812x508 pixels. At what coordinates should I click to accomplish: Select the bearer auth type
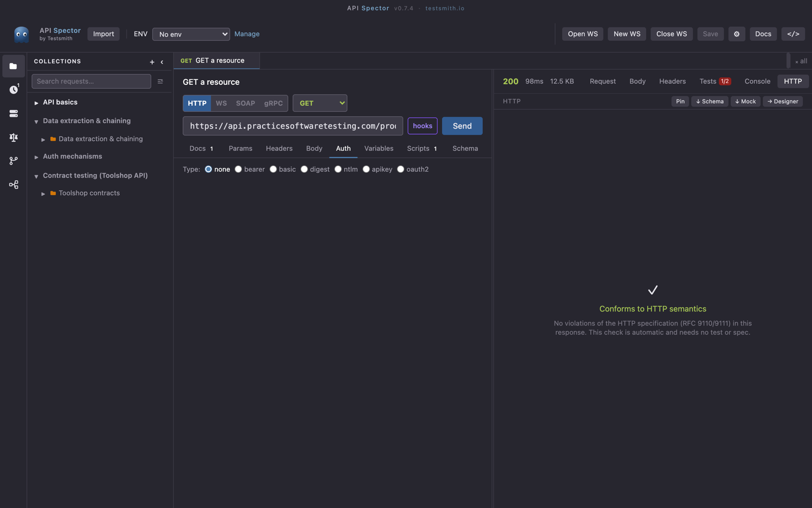tap(238, 169)
